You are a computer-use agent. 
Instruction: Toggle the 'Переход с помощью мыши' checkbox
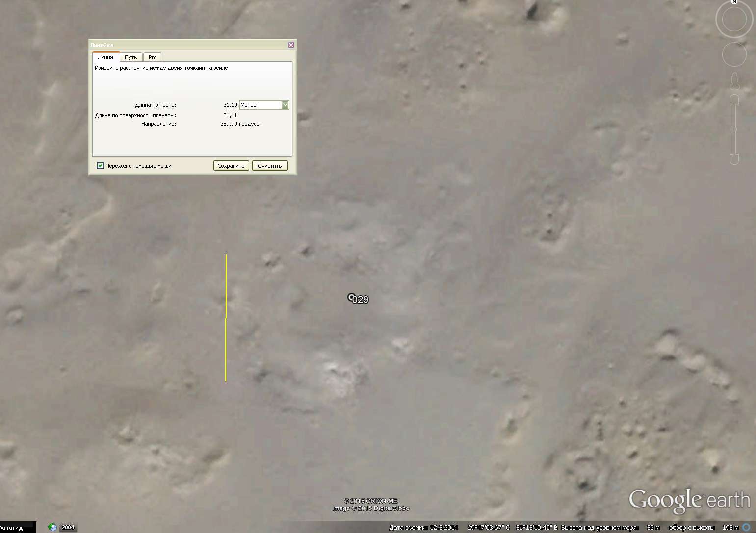(101, 166)
